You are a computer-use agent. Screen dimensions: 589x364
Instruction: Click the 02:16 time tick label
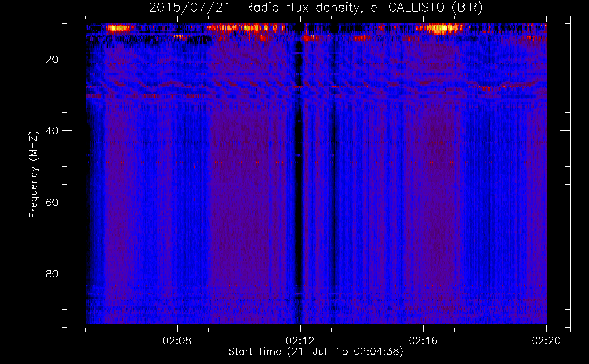pos(423,341)
